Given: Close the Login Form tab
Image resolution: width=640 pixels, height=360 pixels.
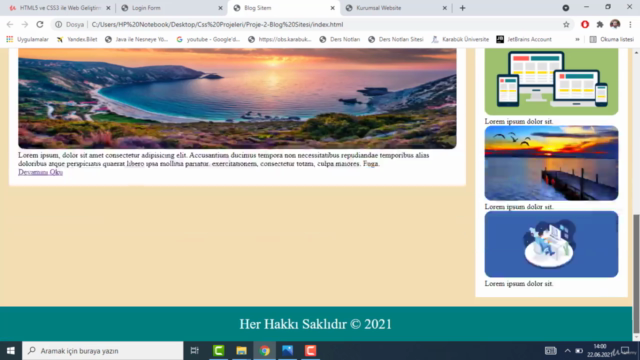Looking at the screenshot, I should click(220, 8).
